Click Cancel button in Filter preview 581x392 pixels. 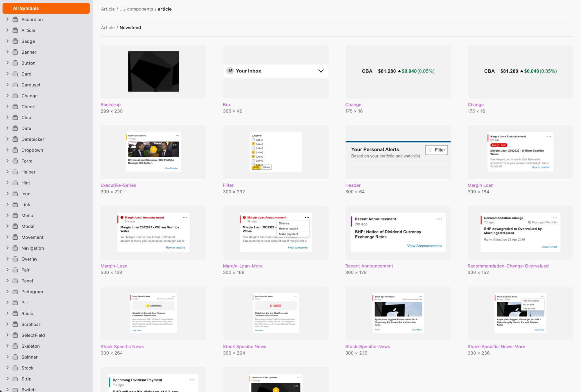click(x=267, y=167)
